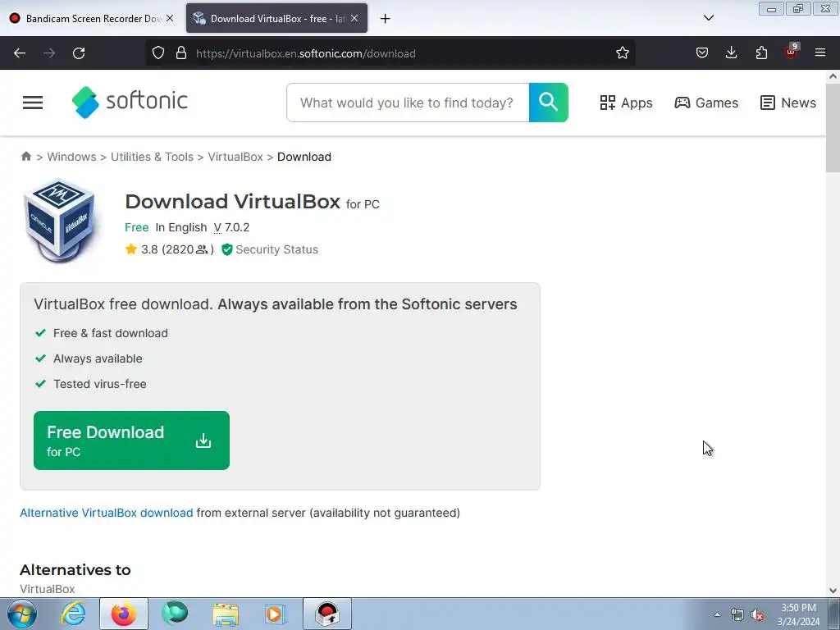Click the Download VirtualBox heading
Image resolution: width=840 pixels, height=630 pixels.
pos(232,202)
